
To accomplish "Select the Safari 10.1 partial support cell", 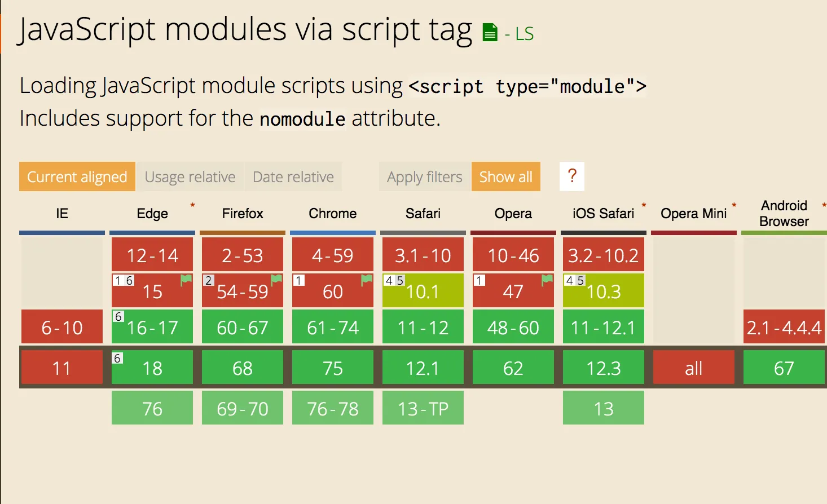I will [423, 291].
